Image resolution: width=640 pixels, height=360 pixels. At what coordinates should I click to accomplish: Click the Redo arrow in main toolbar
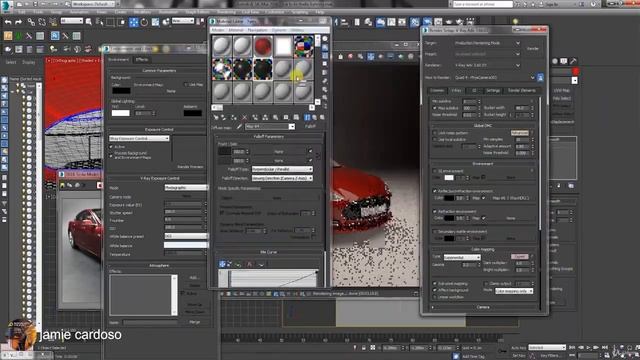click(x=18, y=22)
